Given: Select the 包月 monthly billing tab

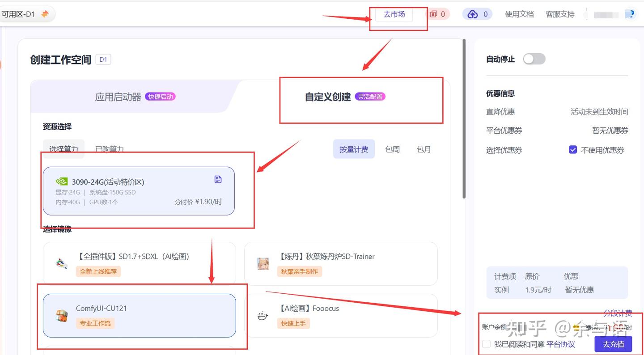Looking at the screenshot, I should click(x=423, y=149).
